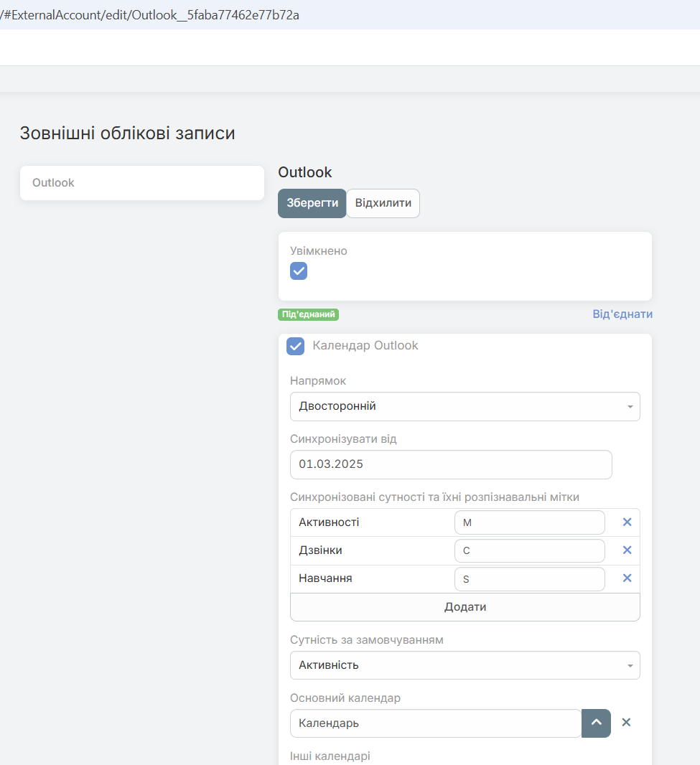Click the Навчання entity name
The image size is (700, 765).
click(326, 578)
